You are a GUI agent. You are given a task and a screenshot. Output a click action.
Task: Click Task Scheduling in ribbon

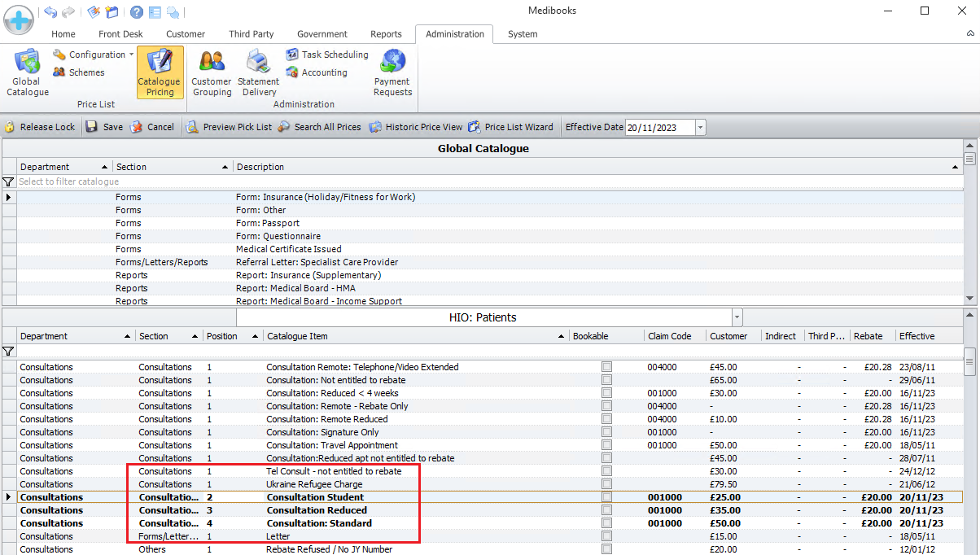[327, 55]
